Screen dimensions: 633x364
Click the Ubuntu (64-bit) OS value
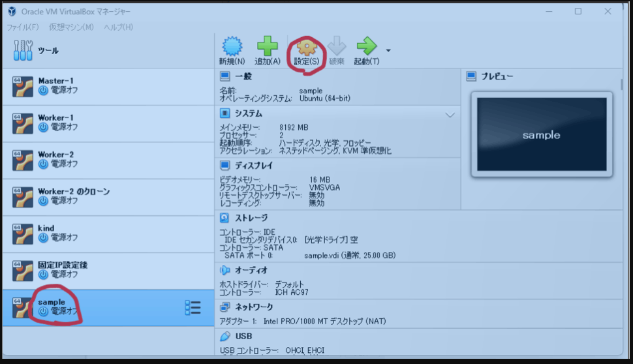click(324, 99)
